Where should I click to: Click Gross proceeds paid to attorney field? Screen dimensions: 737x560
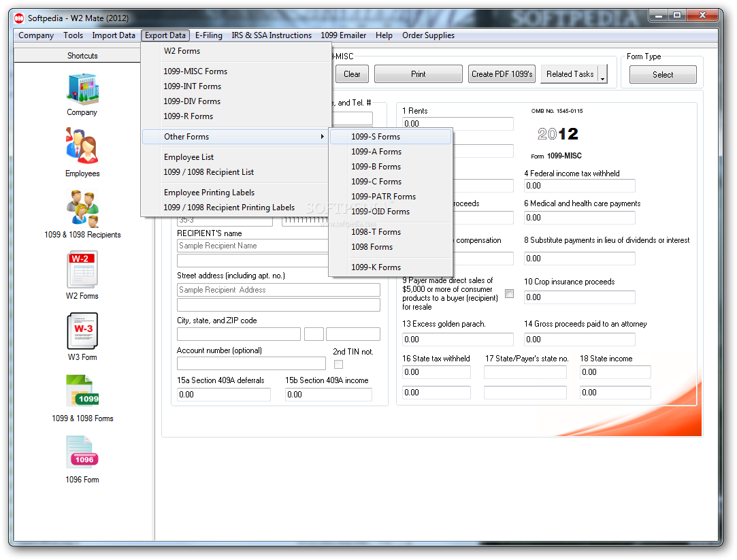(x=580, y=339)
